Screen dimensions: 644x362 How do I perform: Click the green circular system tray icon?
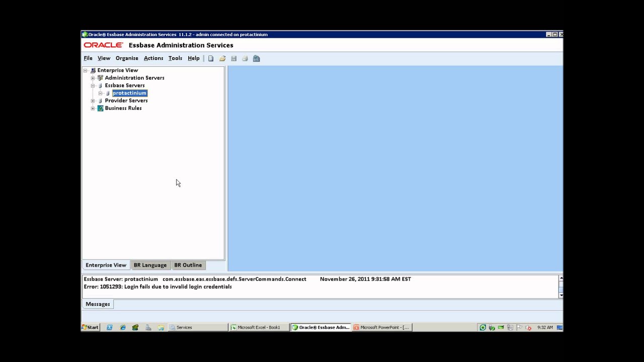(x=482, y=327)
